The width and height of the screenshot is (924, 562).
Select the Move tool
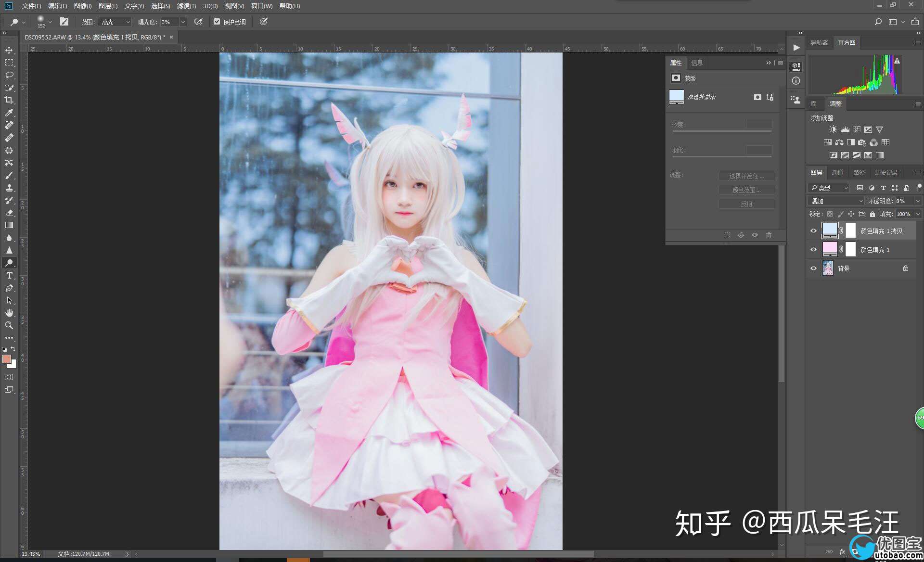9,50
